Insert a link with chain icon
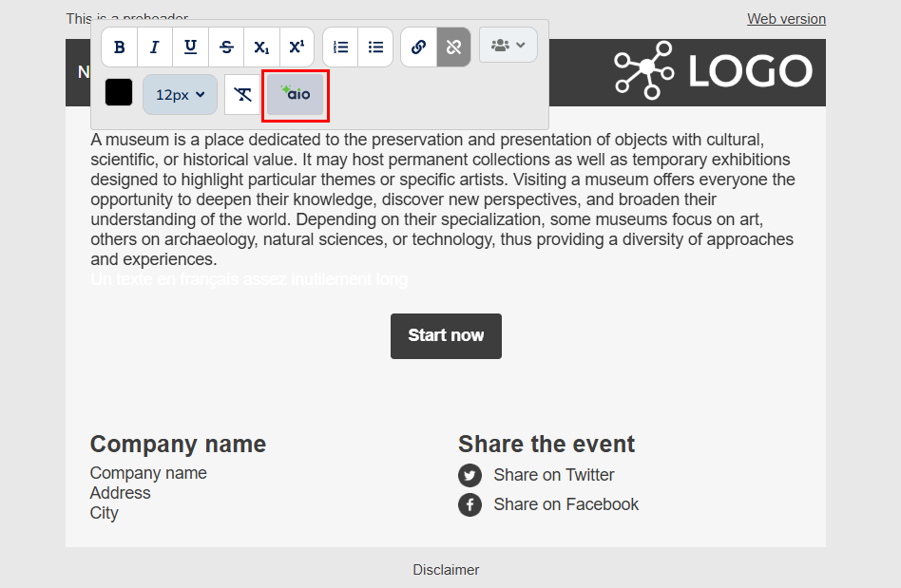 (418, 47)
